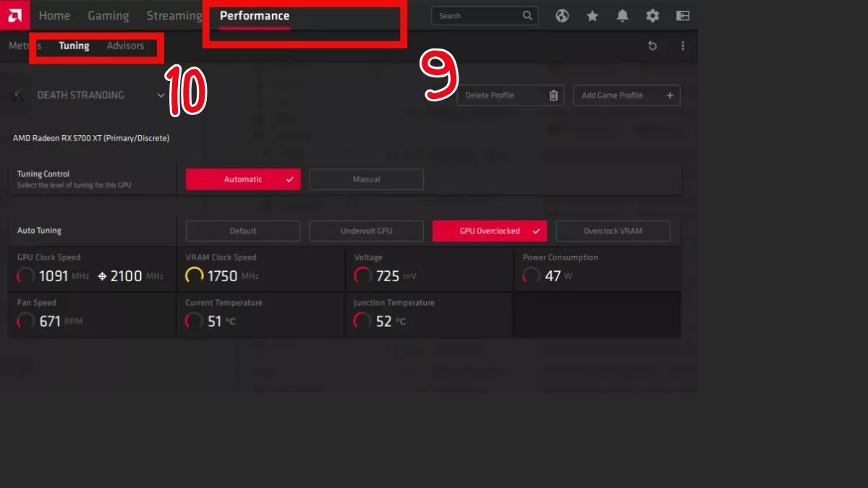Open notifications bell icon
This screenshot has width=868, height=488.
622,15
